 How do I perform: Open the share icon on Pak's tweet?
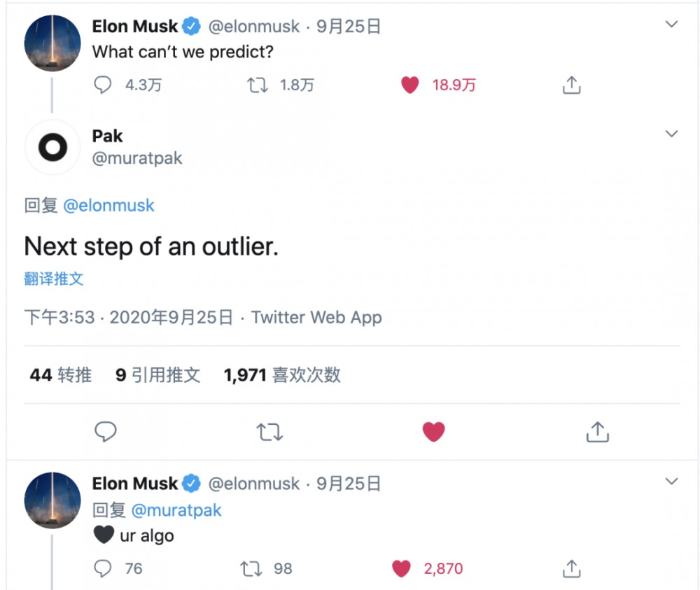tap(596, 432)
